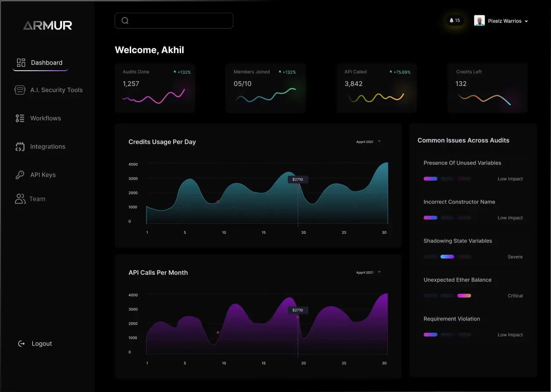Click the magnifier icon in search bar

pyautogui.click(x=125, y=21)
